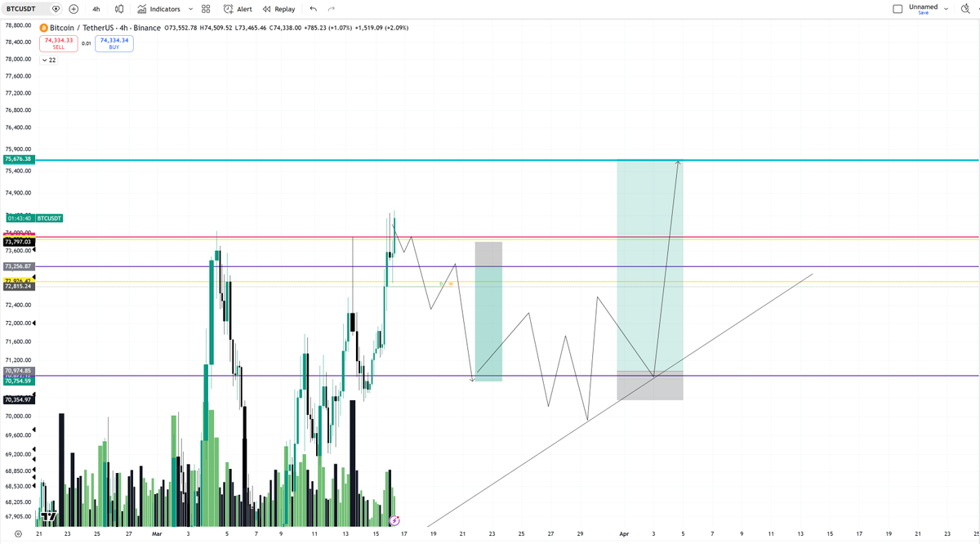The image size is (980, 544).
Task: Click the 74,900.00 price axis label
Action: [x=18, y=193]
